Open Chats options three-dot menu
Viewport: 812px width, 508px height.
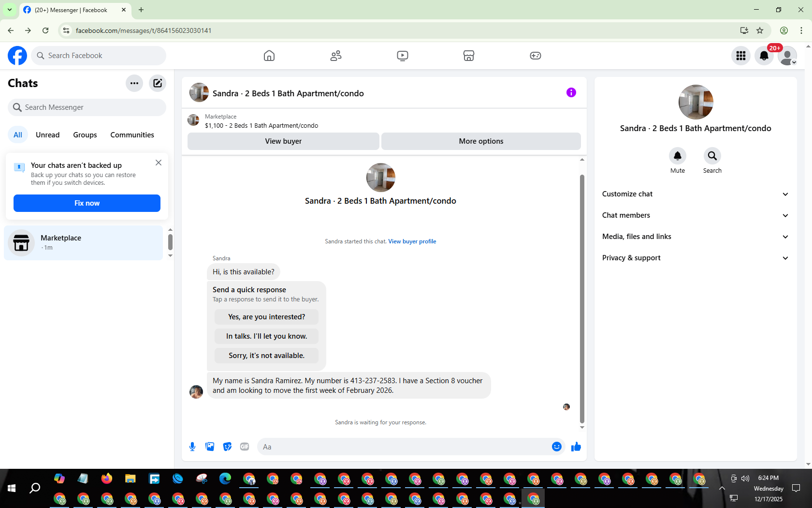click(134, 83)
